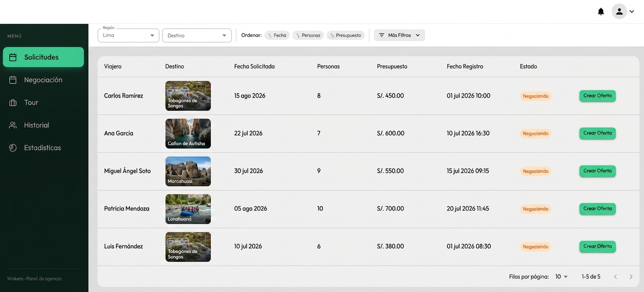
Task: Change rows per page dropdown
Action: click(x=561, y=277)
